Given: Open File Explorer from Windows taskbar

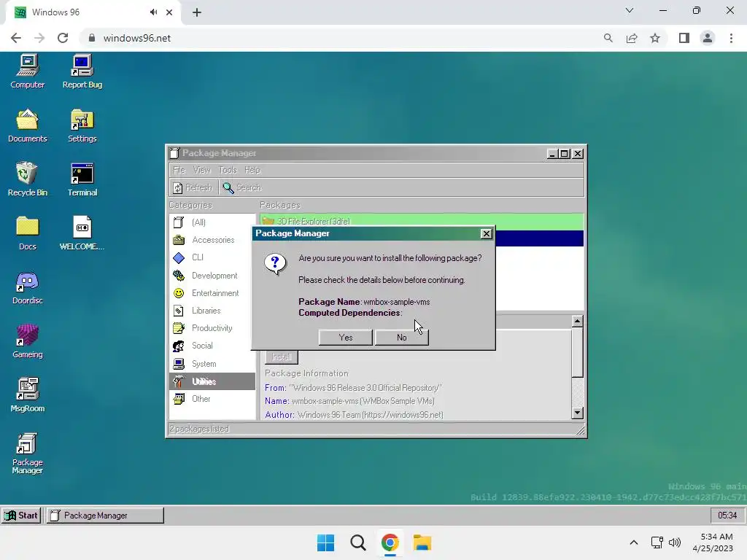Looking at the screenshot, I should [422, 542].
